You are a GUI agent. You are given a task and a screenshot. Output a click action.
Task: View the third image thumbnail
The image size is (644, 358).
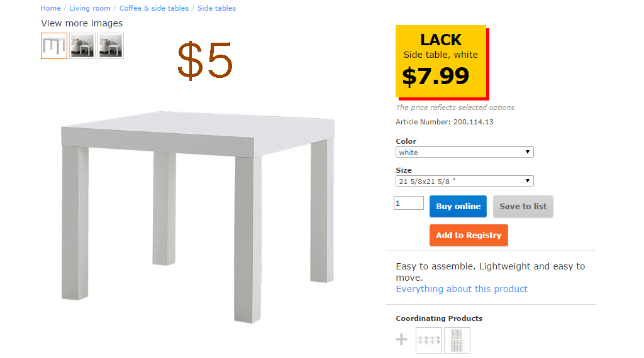pyautogui.click(x=111, y=46)
